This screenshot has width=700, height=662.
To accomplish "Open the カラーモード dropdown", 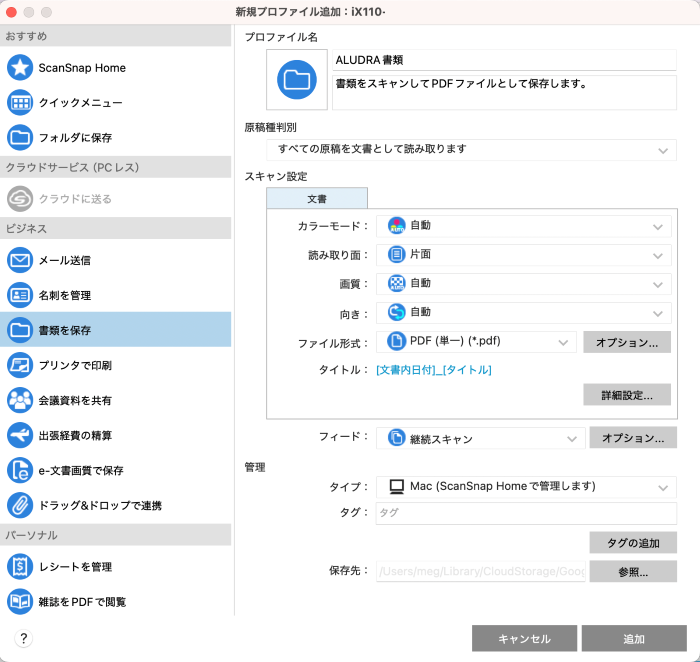I will pyautogui.click(x=524, y=226).
